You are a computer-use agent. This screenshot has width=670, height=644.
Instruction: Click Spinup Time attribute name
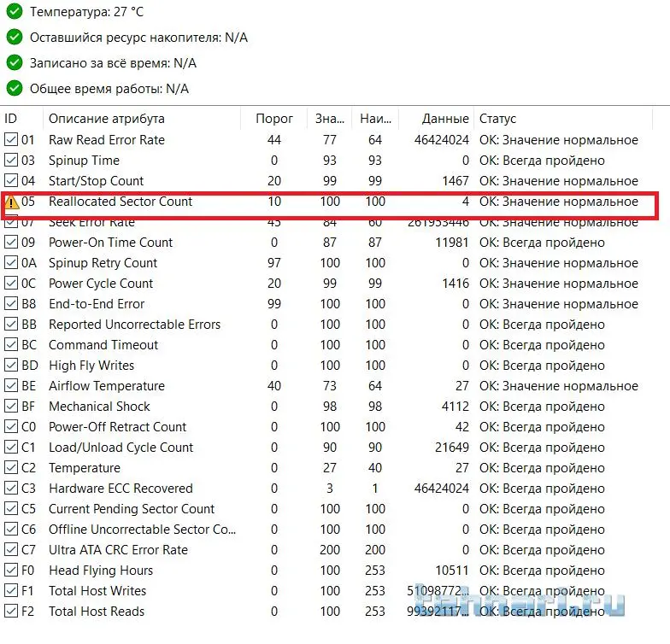[x=84, y=161]
